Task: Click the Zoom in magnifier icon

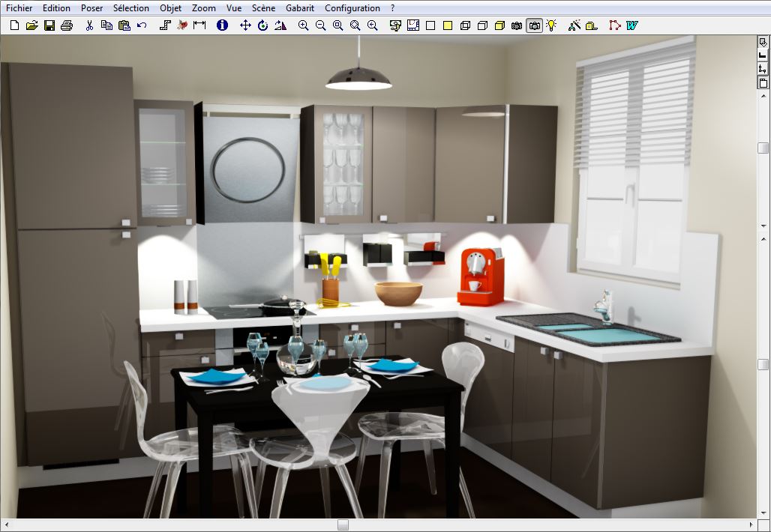Action: pos(303,25)
